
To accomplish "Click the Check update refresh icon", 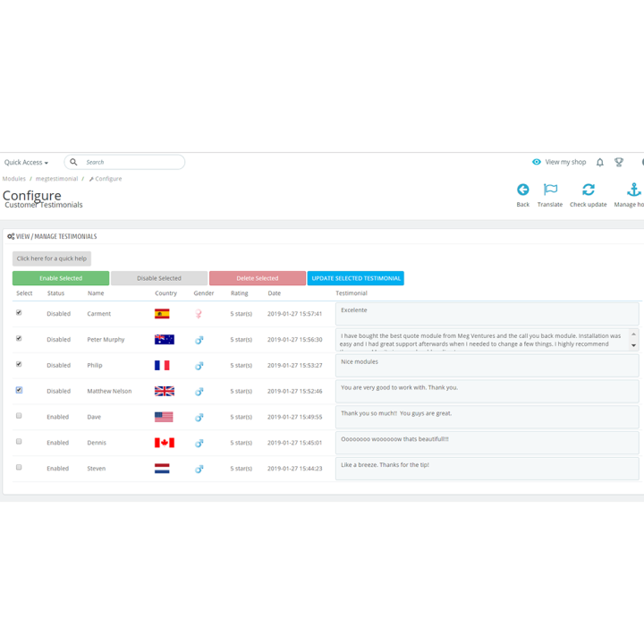I will point(589,190).
